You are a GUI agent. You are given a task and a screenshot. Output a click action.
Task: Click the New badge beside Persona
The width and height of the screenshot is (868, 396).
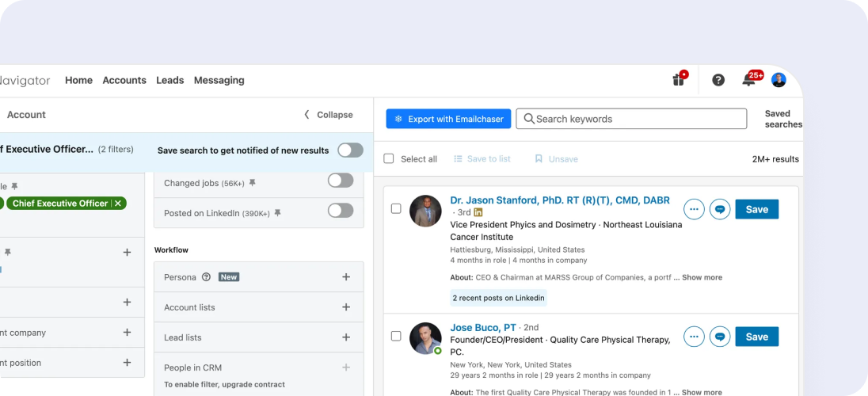(x=229, y=277)
